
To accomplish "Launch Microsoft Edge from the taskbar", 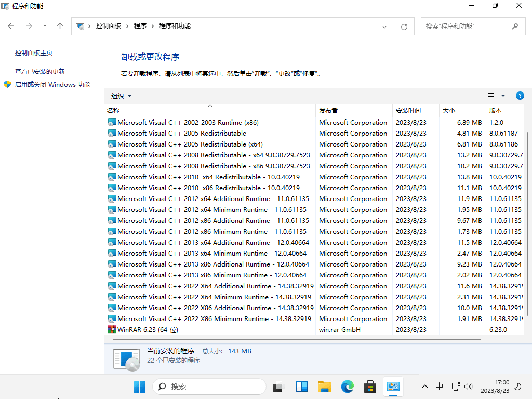I will [x=348, y=387].
